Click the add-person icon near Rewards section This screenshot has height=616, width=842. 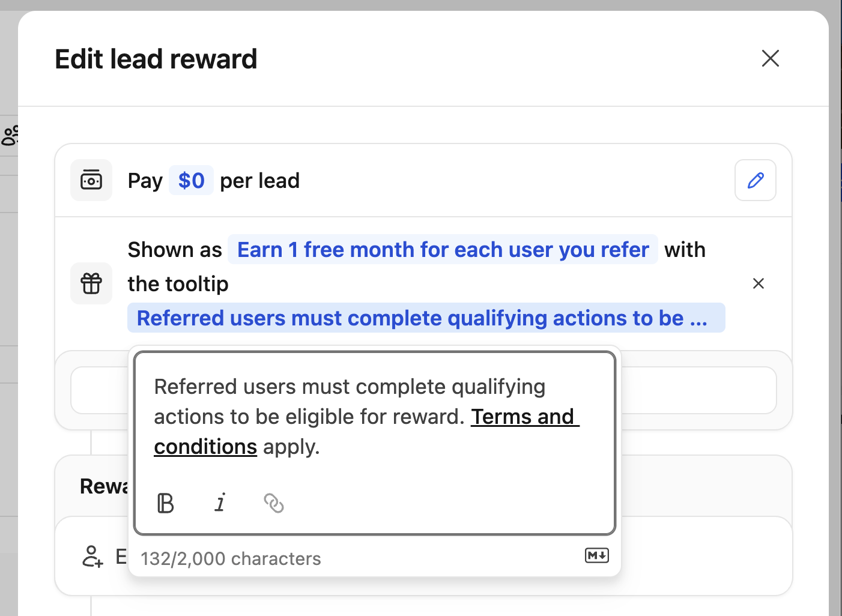click(x=92, y=556)
